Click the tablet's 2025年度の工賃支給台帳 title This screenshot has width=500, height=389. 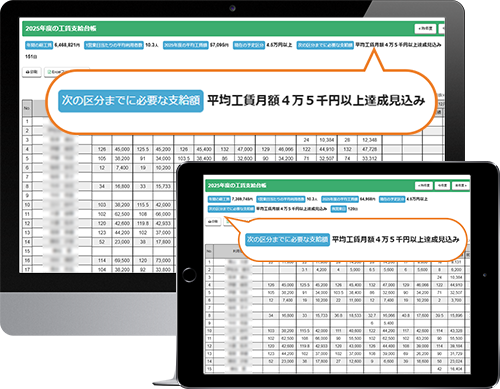[237, 185]
